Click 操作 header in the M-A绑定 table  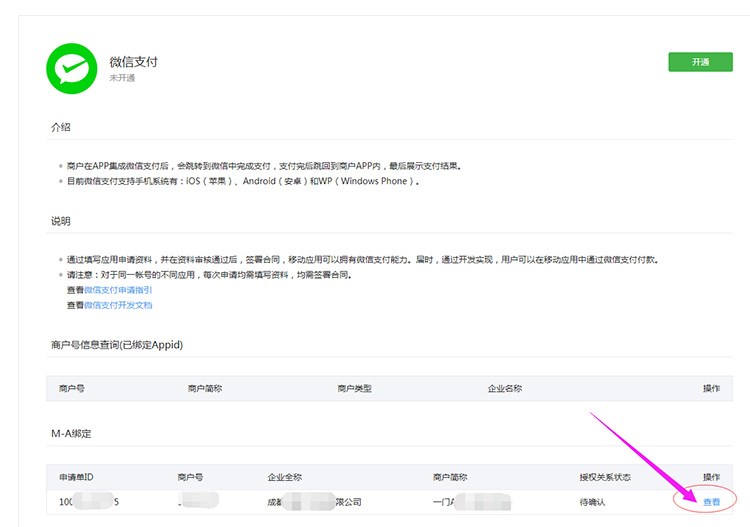pyautogui.click(x=711, y=477)
